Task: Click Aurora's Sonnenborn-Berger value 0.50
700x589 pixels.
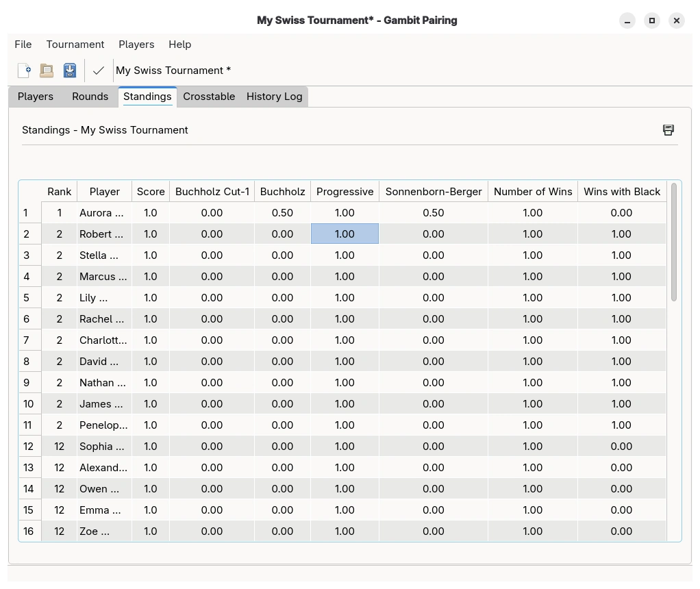Action: (434, 212)
